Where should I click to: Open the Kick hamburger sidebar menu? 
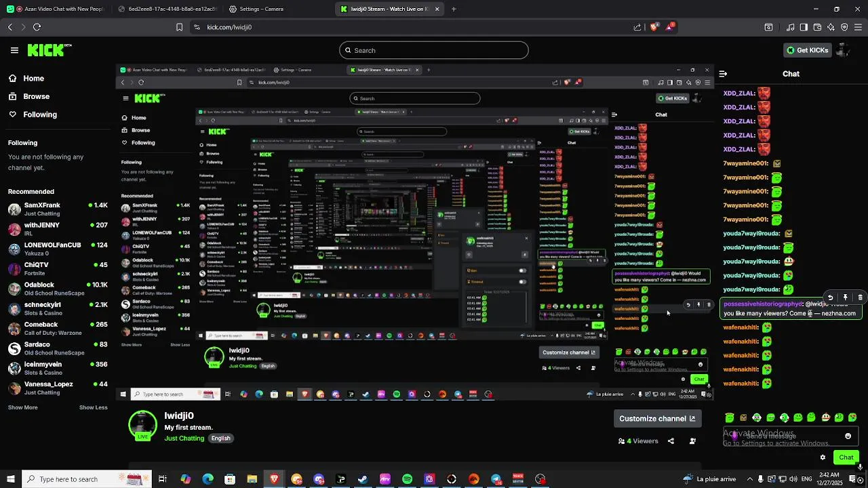pyautogui.click(x=14, y=50)
